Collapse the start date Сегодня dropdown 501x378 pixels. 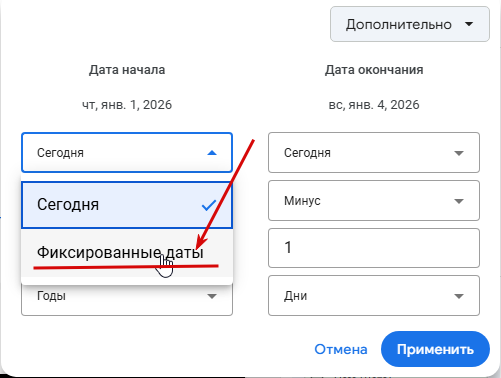pos(127,153)
